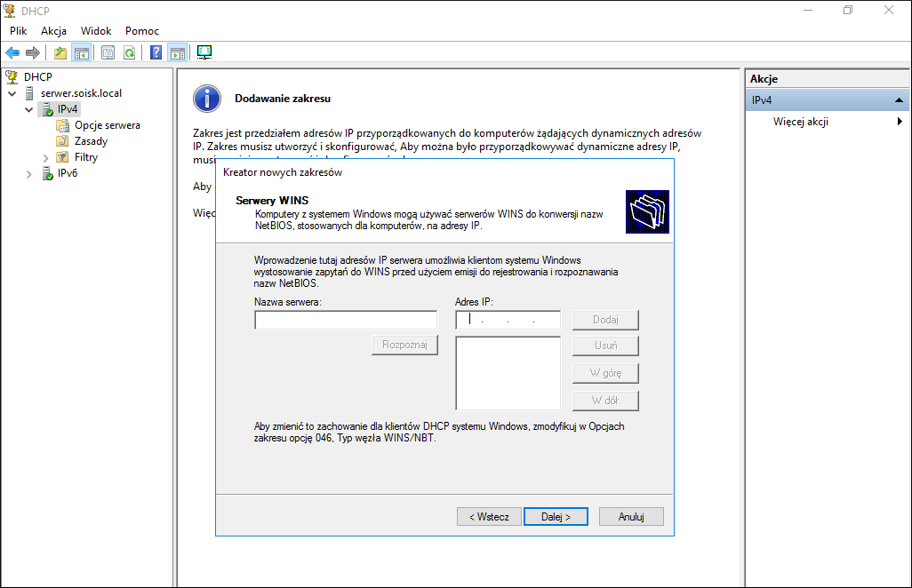Click the W dół button
Image resolution: width=912 pixels, height=588 pixels.
coord(605,401)
